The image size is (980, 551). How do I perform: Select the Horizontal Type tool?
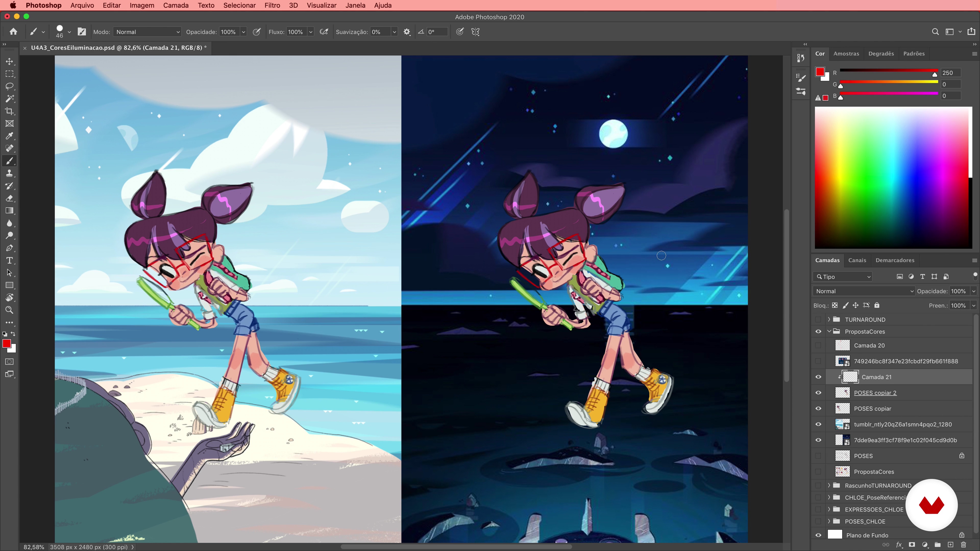9,260
